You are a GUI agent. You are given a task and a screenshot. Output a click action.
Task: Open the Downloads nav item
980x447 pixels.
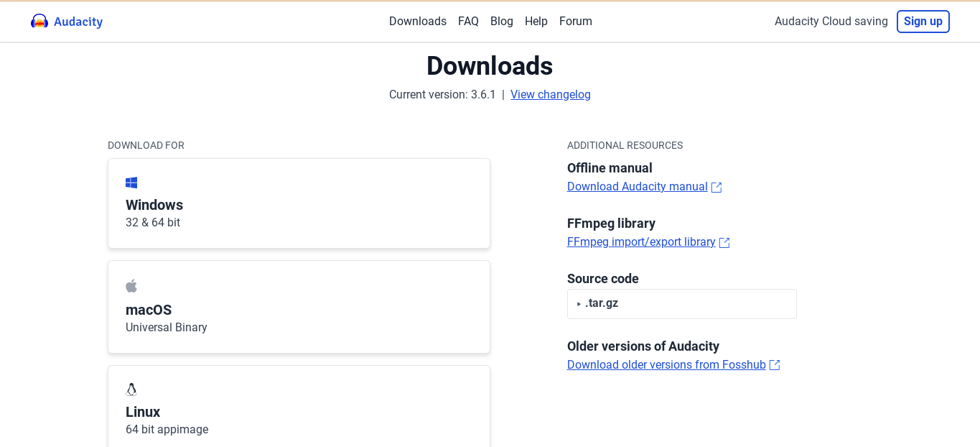click(x=418, y=22)
